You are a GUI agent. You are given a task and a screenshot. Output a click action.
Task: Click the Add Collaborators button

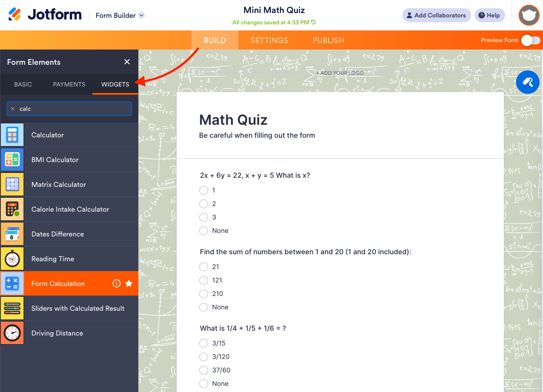(x=437, y=15)
